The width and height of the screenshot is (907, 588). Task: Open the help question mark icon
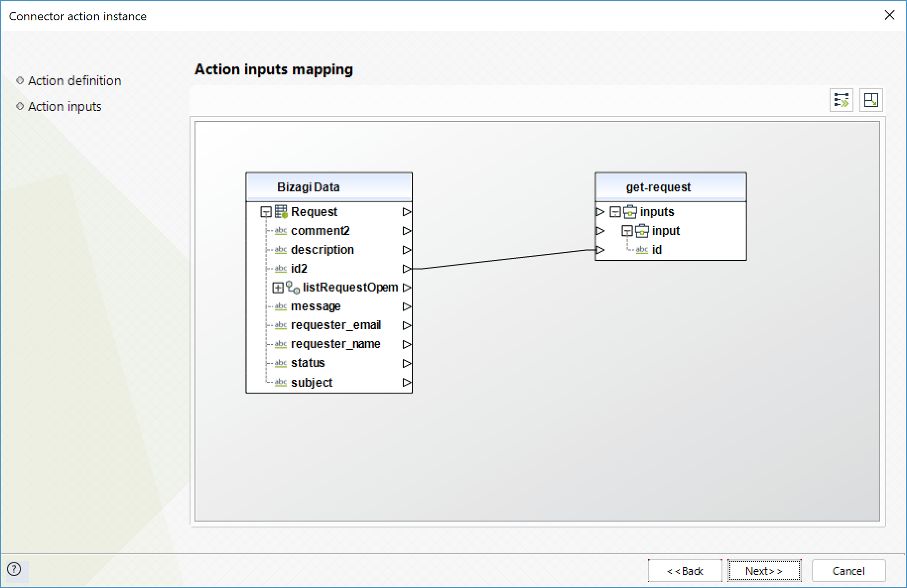tap(14, 569)
